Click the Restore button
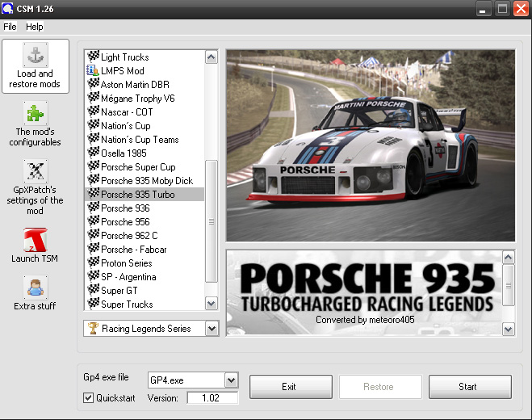Viewport: 532px width, 420px height. coord(380,387)
